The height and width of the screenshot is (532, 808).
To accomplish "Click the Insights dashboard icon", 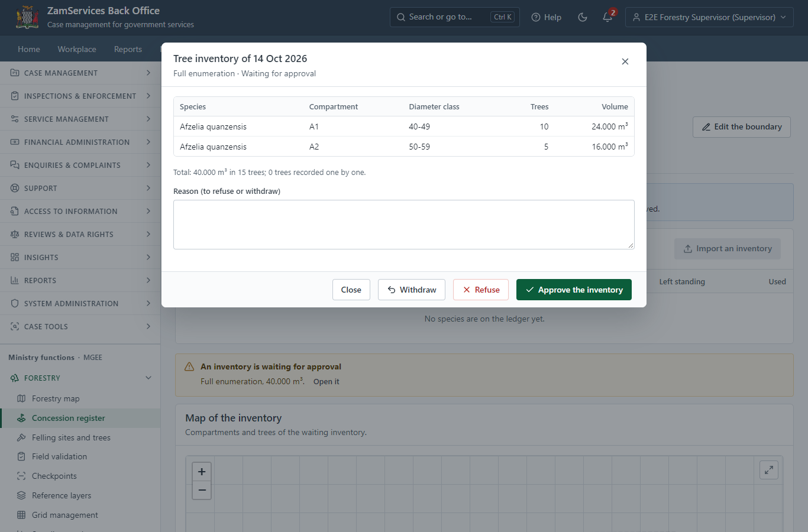I will coord(15,257).
